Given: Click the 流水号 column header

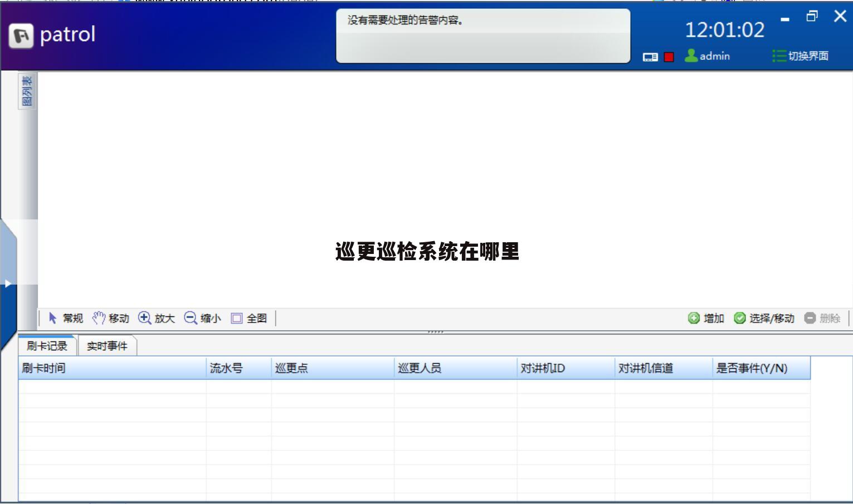Looking at the screenshot, I should click(239, 368).
